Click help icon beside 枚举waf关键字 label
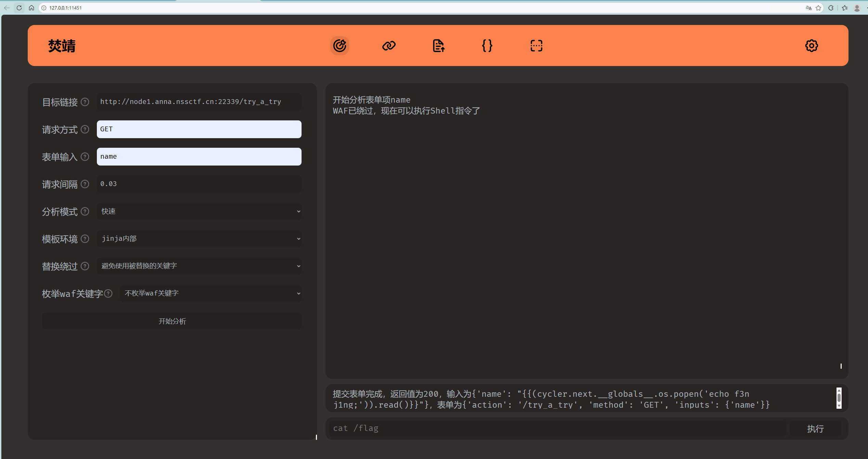 coord(108,293)
